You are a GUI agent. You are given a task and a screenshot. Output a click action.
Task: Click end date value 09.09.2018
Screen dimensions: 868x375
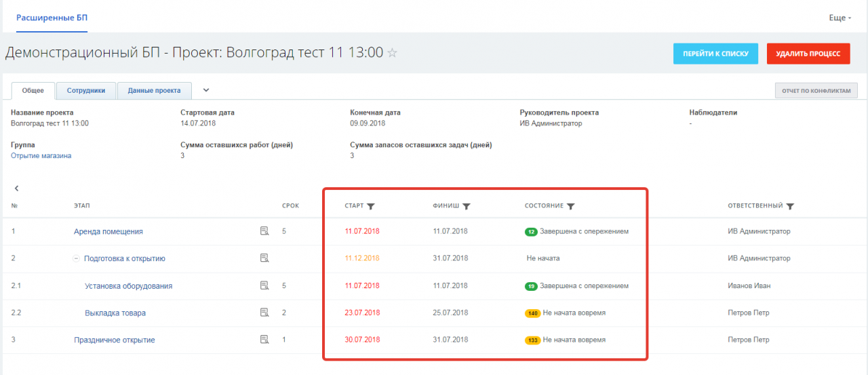click(368, 123)
